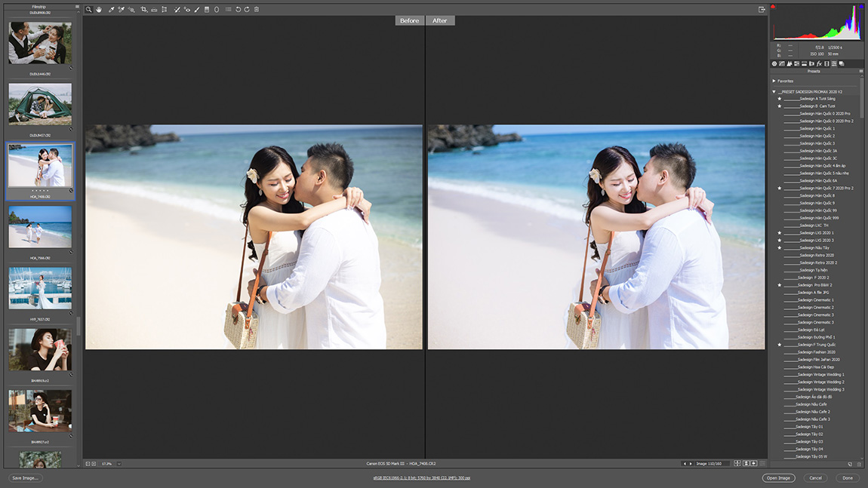
Task: Choose the Graduated Filter tool
Action: click(207, 10)
